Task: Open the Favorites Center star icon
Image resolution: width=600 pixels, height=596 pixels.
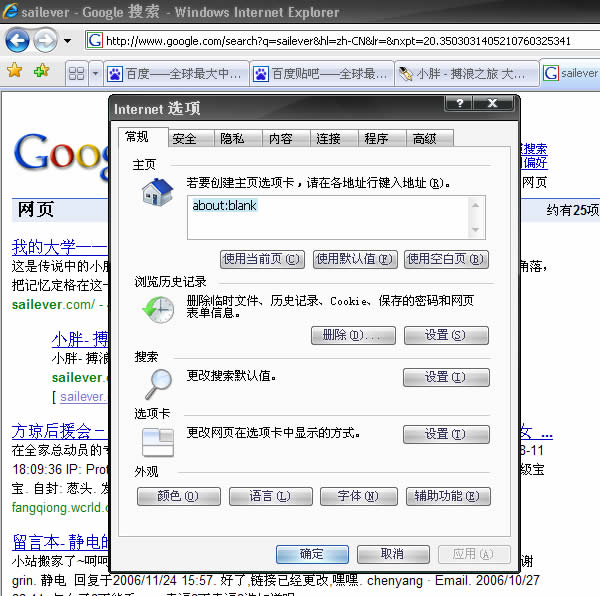Action: coord(14,72)
